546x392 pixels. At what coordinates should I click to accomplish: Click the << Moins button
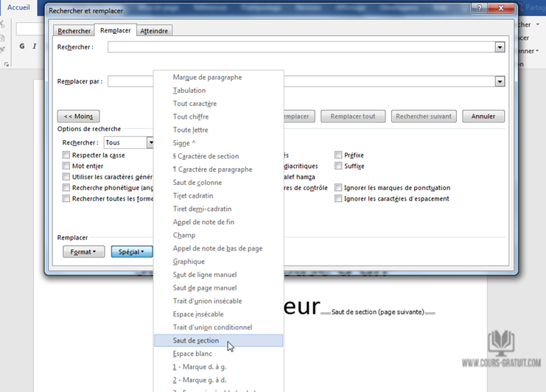tap(79, 116)
